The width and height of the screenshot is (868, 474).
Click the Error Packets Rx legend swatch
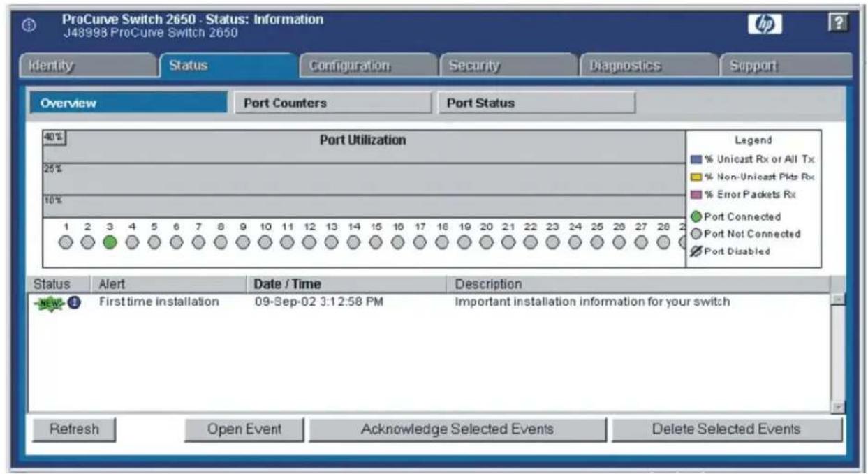point(695,194)
